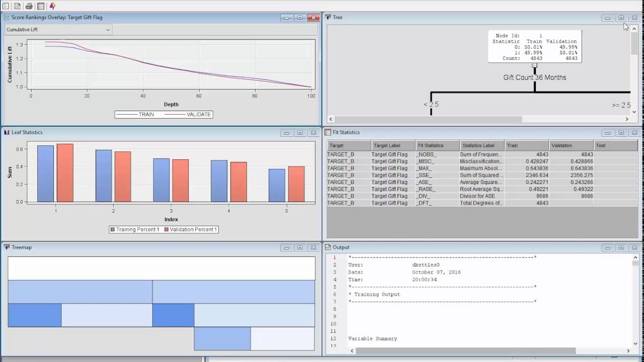Click the Treemap window title icon
The width and height of the screenshot is (644, 362).
[x=7, y=247]
